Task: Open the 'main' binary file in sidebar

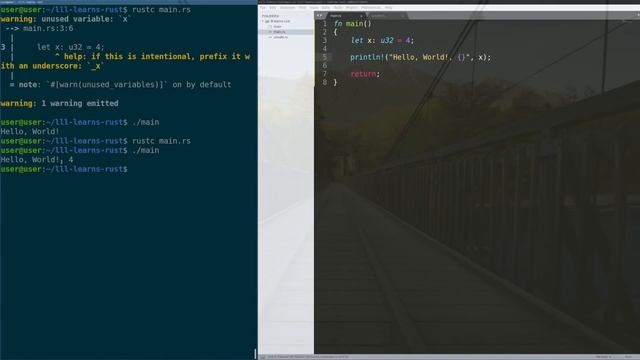Action: click(x=278, y=27)
